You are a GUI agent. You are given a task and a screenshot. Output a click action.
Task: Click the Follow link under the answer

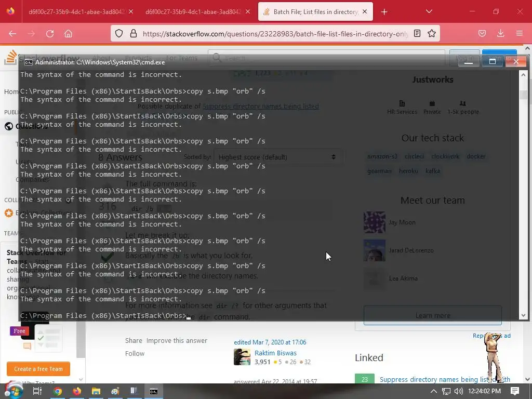135,353
